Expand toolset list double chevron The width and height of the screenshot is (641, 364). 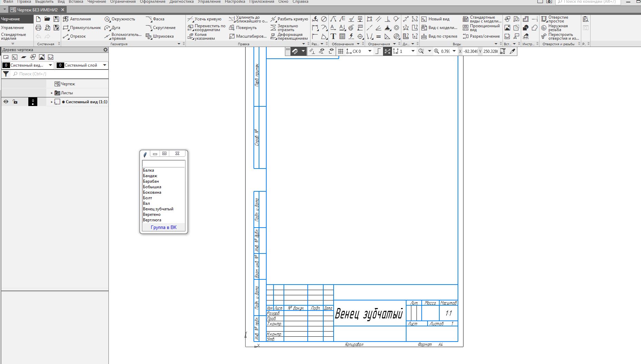(x=13, y=44)
